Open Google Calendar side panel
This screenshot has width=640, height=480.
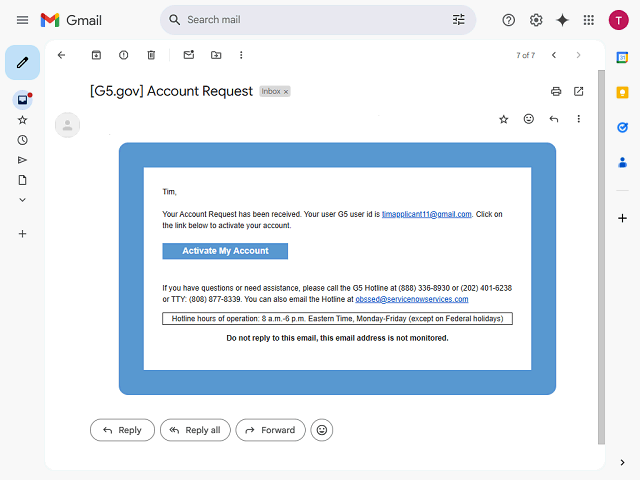coord(622,58)
